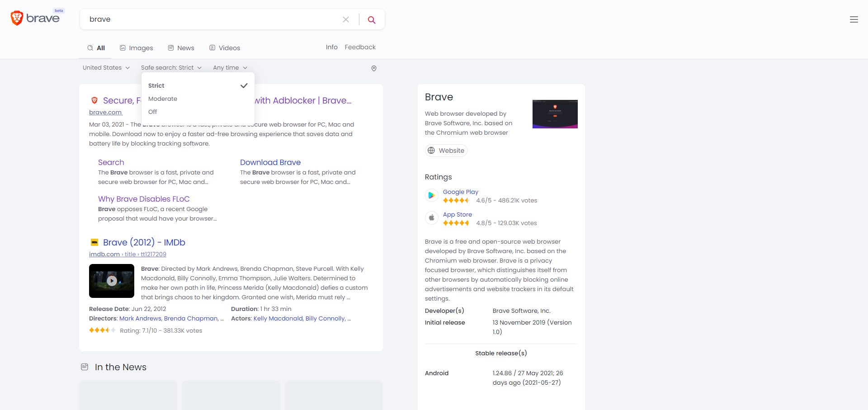
Task: Click director Brenda Chapman link
Action: pos(191,319)
